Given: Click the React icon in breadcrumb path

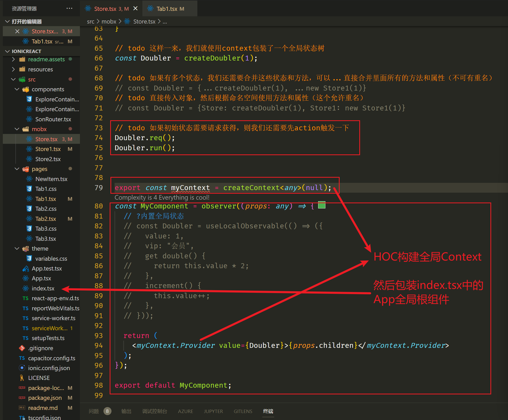Looking at the screenshot, I should coord(127,21).
